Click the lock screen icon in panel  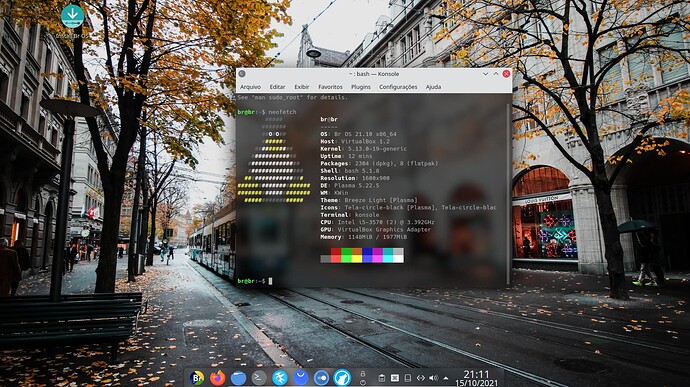[x=363, y=373]
